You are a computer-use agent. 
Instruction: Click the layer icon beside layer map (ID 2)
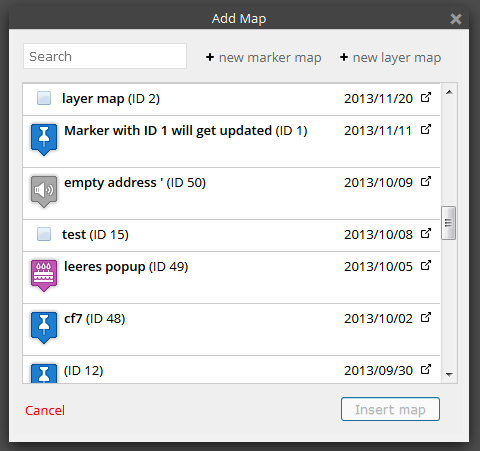pyautogui.click(x=44, y=98)
